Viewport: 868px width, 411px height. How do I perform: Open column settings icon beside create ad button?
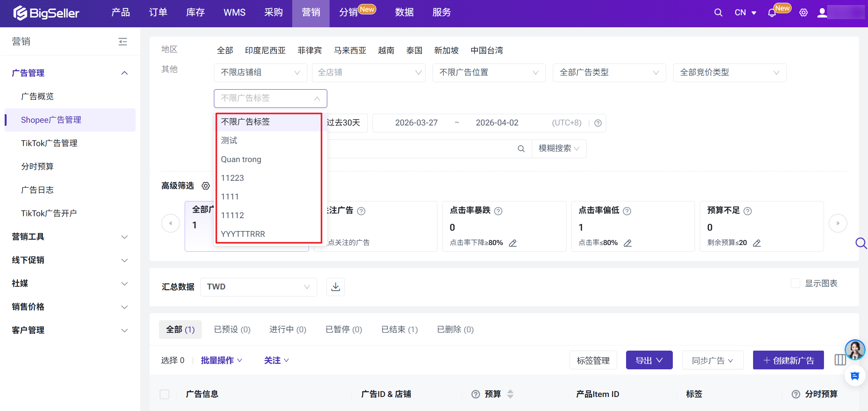(840, 360)
